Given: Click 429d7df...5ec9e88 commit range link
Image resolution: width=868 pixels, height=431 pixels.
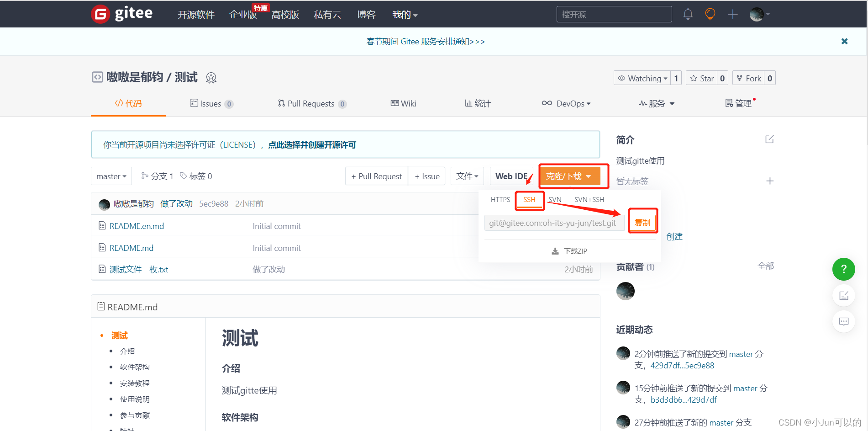Looking at the screenshot, I should coord(682,366).
